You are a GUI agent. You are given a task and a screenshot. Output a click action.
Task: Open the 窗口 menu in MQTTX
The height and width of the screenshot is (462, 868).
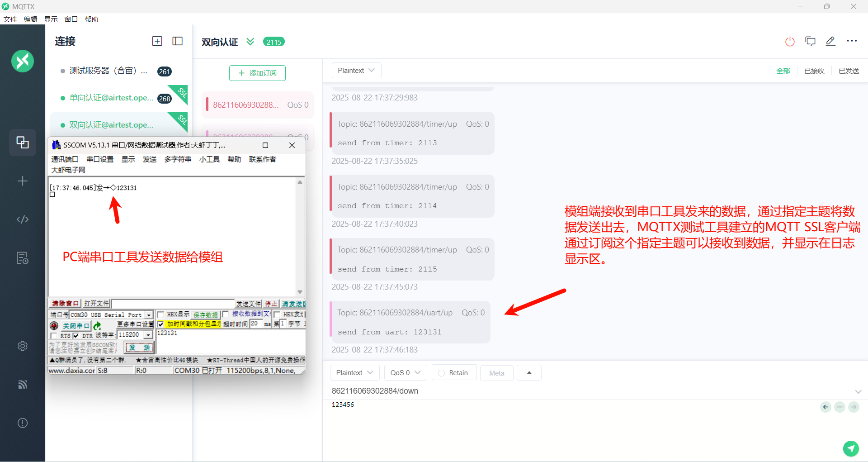71,19
